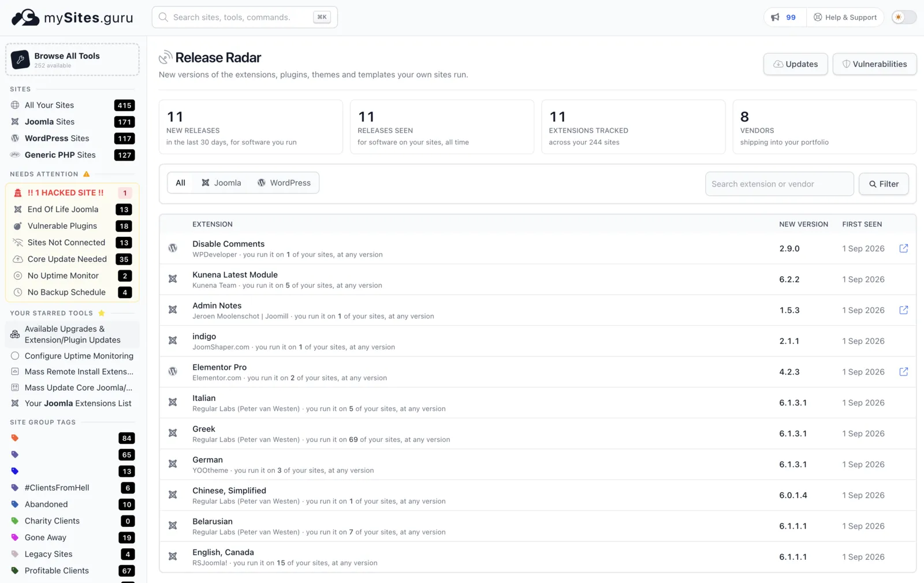Image resolution: width=924 pixels, height=583 pixels.
Task: Open Your Joomla Extensions List
Action: coord(72,403)
